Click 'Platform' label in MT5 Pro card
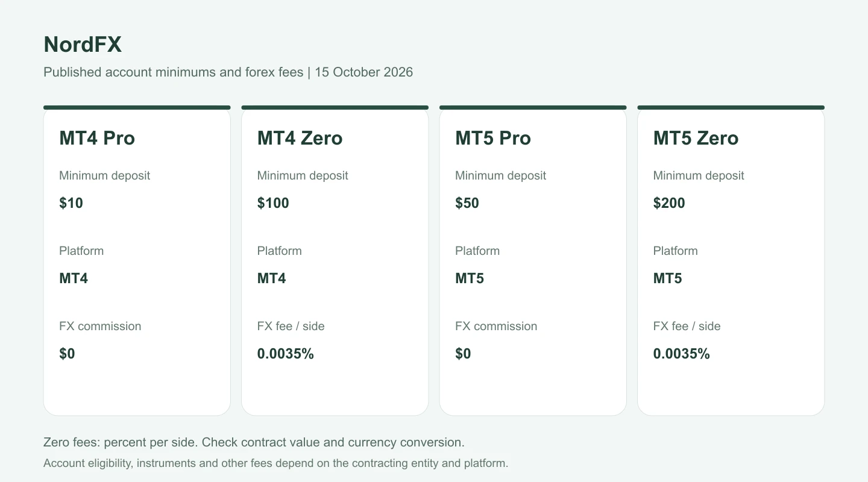Image resolution: width=868 pixels, height=482 pixels. point(477,251)
